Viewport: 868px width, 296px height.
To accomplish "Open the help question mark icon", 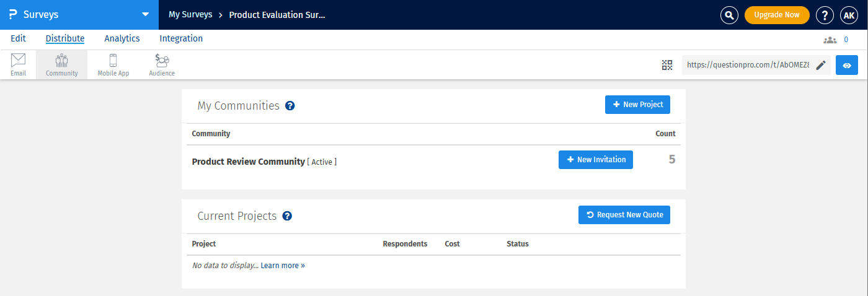I will (825, 15).
